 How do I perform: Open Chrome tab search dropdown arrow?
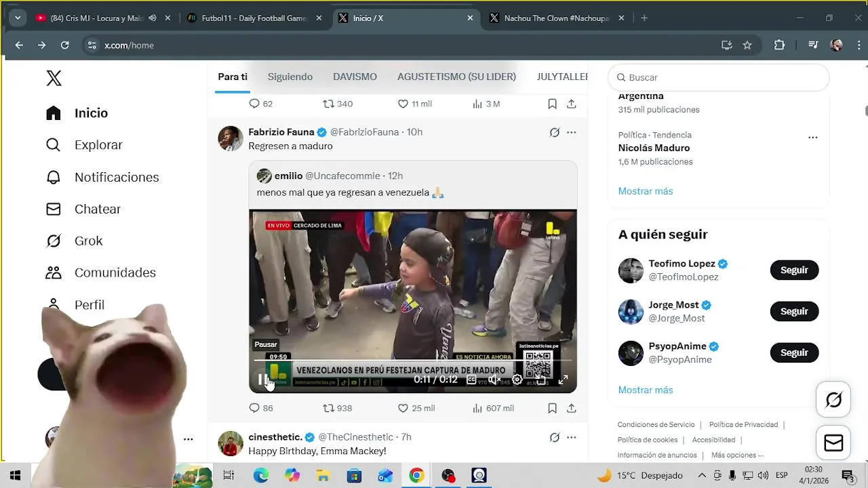pos(18,18)
